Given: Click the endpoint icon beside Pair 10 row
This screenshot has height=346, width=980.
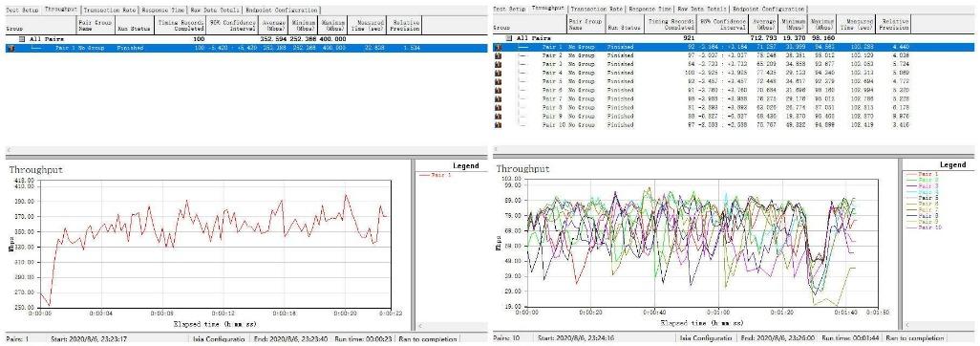Looking at the screenshot, I should [499, 125].
